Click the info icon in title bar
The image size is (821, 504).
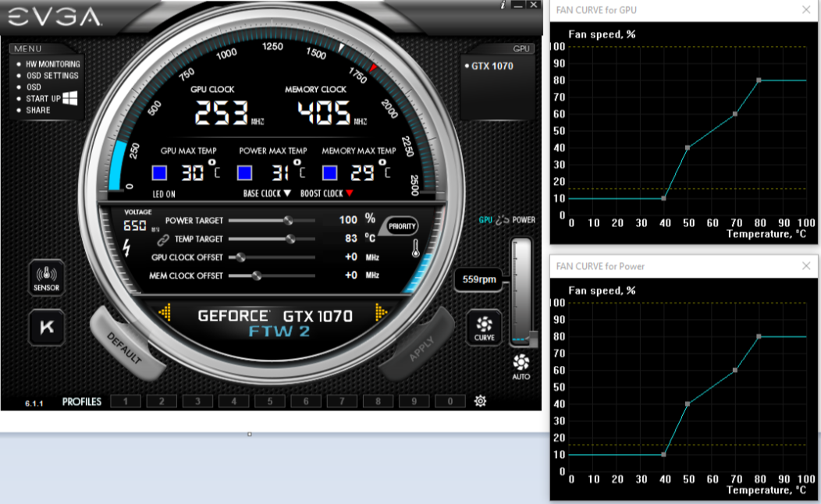[503, 5]
